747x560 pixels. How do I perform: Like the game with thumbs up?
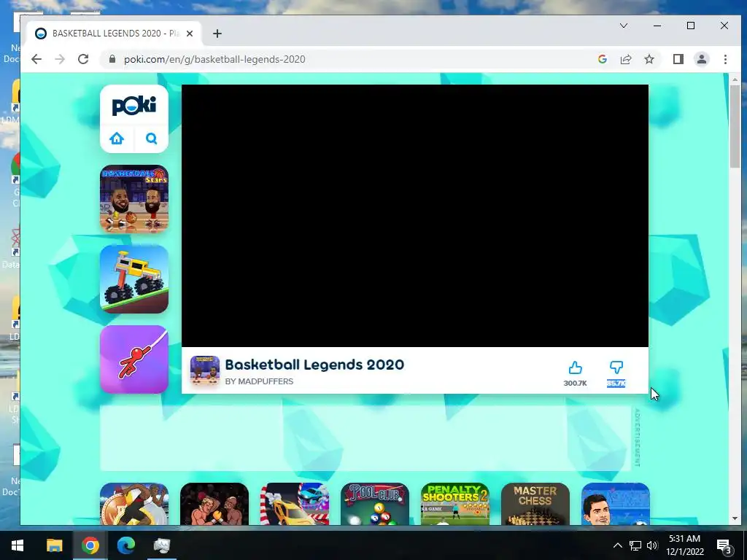[x=575, y=367]
